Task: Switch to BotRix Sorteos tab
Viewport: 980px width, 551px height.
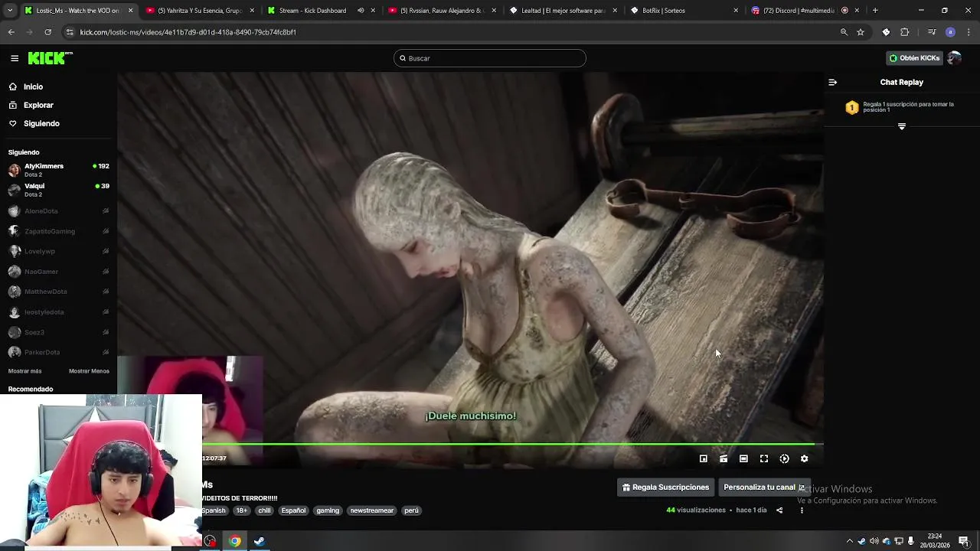Action: point(684,11)
